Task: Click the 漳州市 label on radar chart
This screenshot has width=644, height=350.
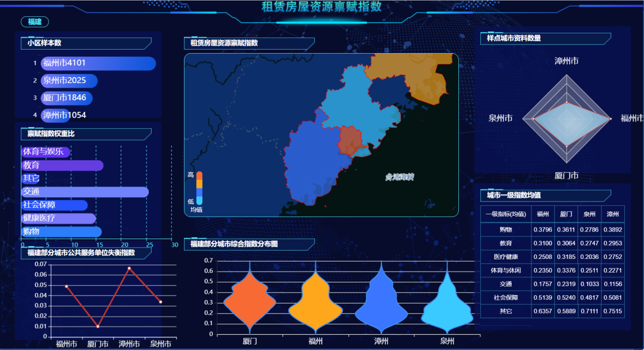Action: coord(566,61)
